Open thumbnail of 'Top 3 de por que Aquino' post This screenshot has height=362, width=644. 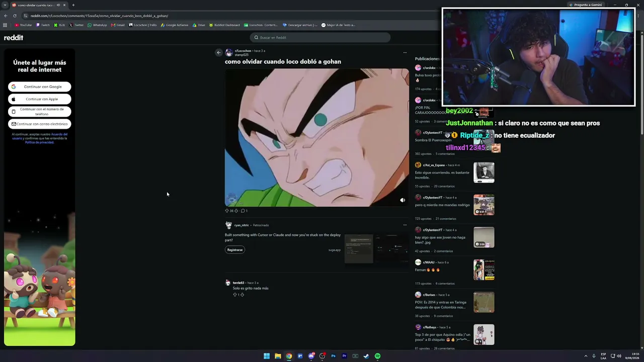(484, 335)
